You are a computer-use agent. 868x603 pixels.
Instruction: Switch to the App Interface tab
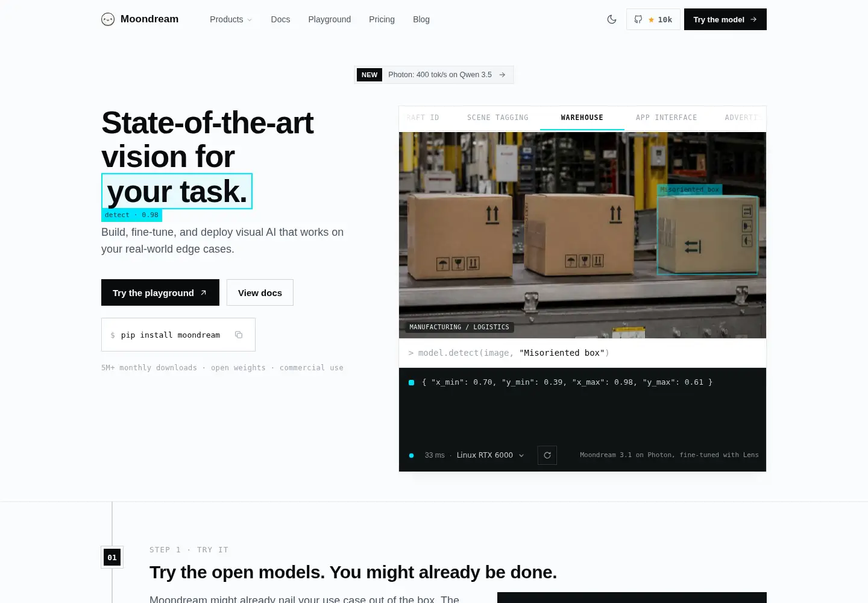click(666, 118)
